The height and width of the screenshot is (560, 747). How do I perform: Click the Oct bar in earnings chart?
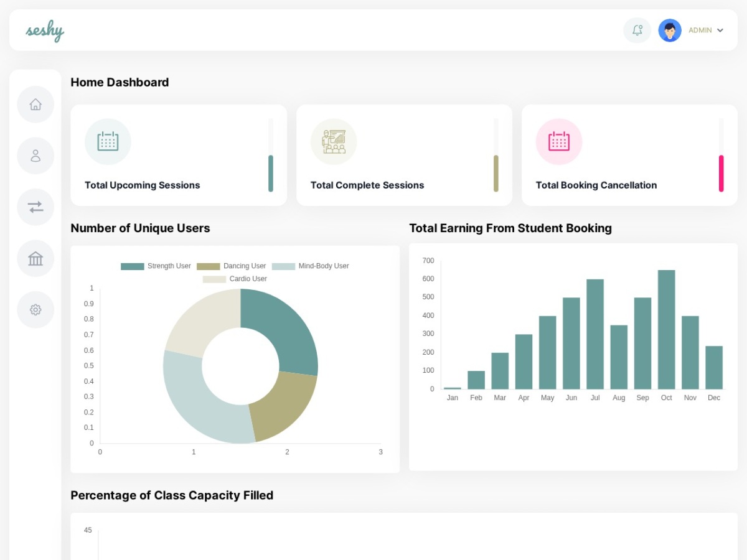click(667, 330)
